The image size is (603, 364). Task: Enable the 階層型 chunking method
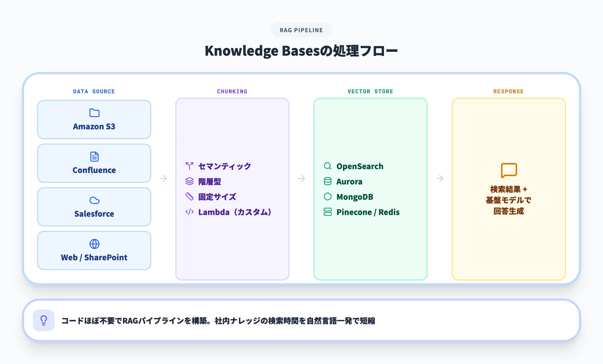210,181
